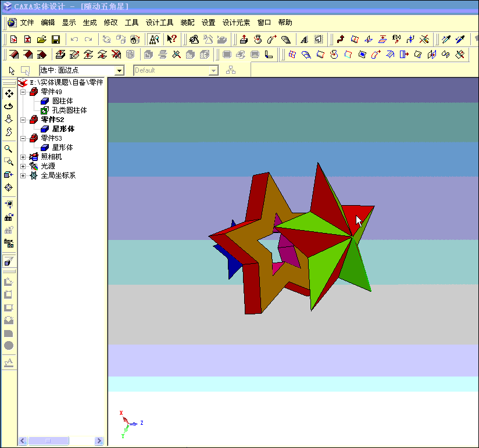Open the Default configuration dropdown
This screenshot has height=448, width=479.
click(x=213, y=70)
